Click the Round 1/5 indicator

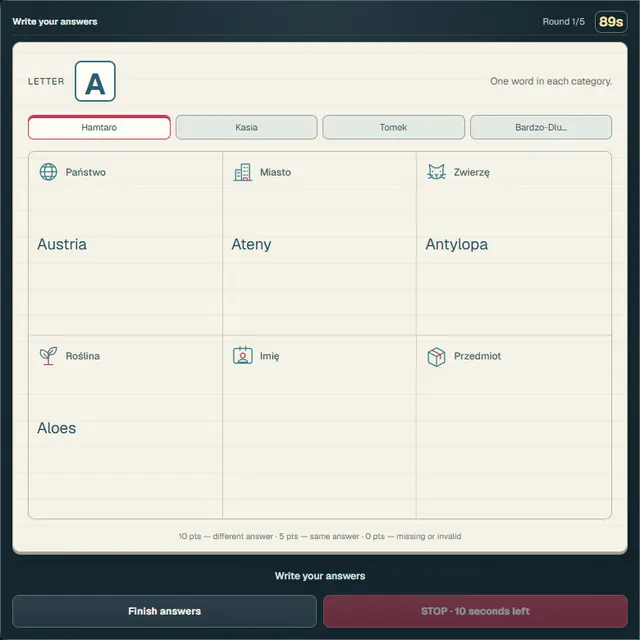click(563, 22)
